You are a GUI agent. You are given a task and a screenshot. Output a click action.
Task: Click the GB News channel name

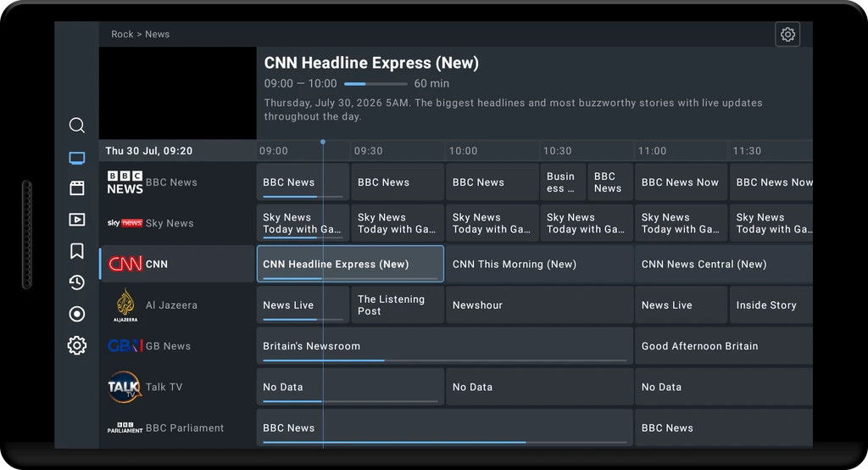[x=169, y=346]
